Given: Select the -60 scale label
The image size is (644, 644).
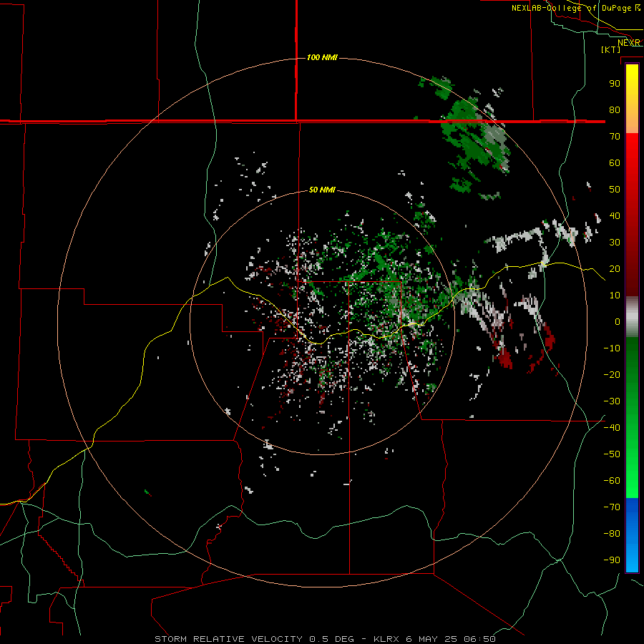Looking at the screenshot, I should [x=612, y=481].
